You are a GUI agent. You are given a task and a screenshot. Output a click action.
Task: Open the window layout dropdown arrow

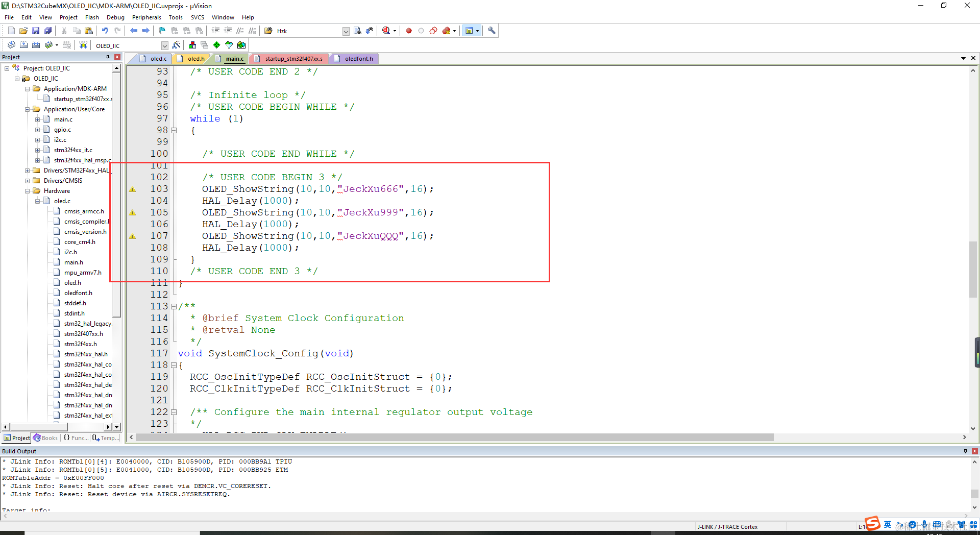tap(477, 31)
